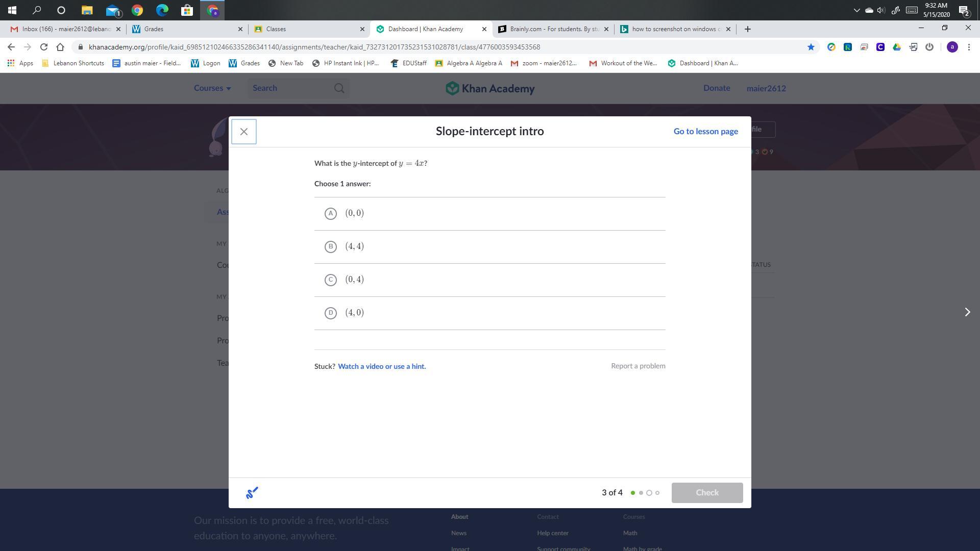The image size is (980, 551).
Task: Open File Explorer from taskbar
Action: 87,10
